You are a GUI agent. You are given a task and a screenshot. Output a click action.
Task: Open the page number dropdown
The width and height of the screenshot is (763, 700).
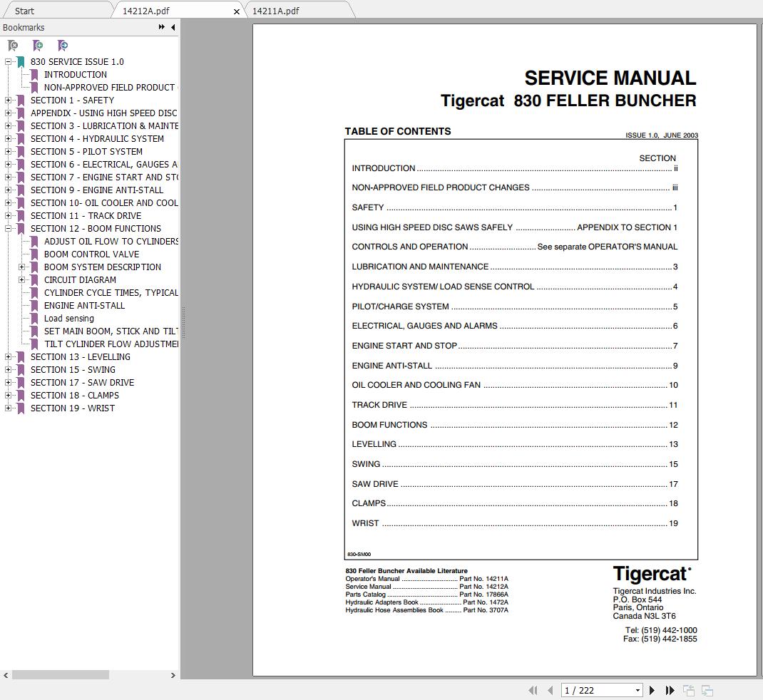click(637, 690)
